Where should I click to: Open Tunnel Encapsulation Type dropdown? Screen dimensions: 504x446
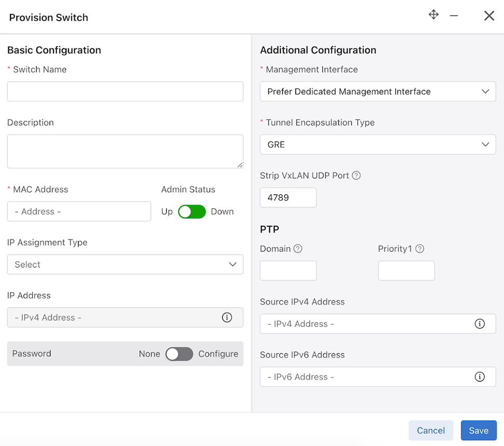point(377,145)
